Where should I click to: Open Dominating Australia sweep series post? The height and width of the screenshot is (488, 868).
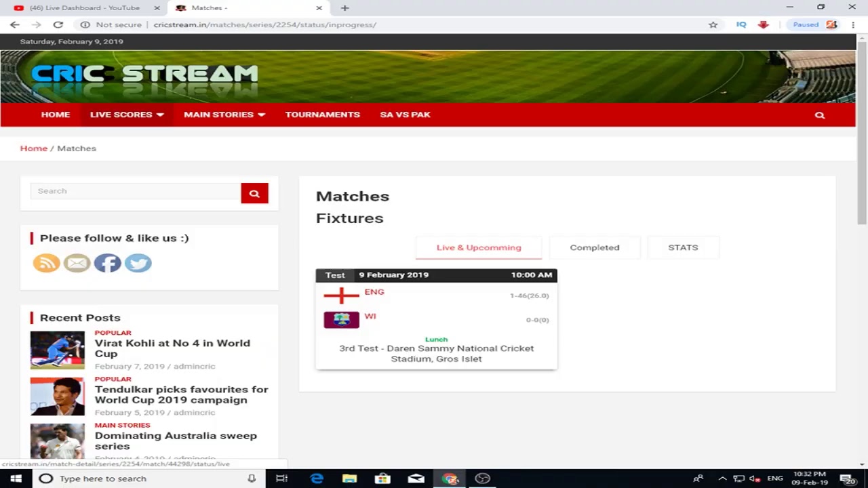(176, 441)
